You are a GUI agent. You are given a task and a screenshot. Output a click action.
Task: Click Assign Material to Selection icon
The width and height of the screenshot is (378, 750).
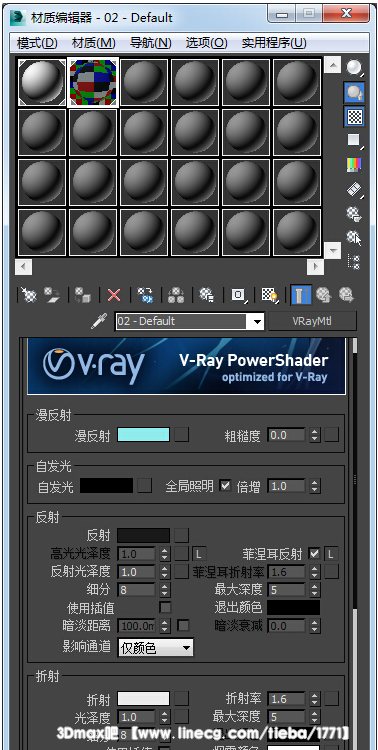point(84,295)
